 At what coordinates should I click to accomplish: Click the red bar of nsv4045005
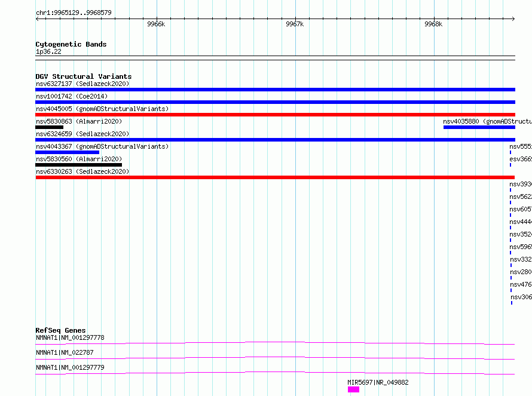[x=275, y=115]
